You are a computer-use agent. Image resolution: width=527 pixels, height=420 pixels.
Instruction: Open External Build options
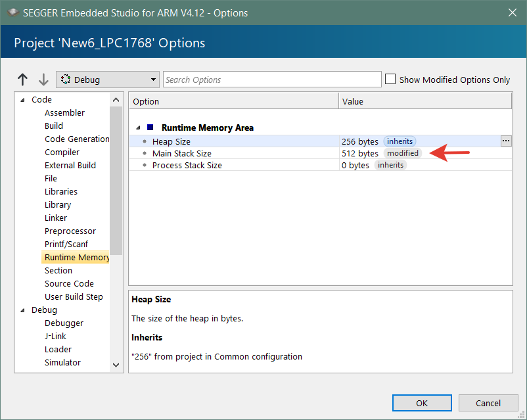pos(70,165)
